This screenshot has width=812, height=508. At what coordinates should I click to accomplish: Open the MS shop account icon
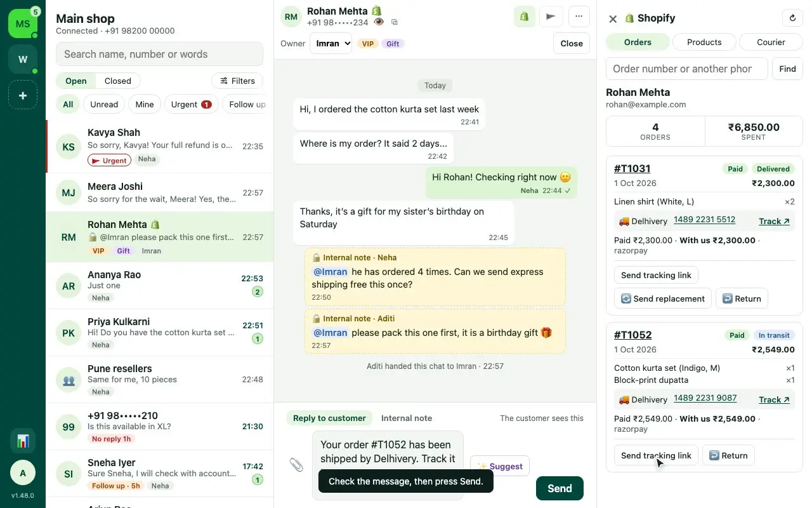coord(23,23)
